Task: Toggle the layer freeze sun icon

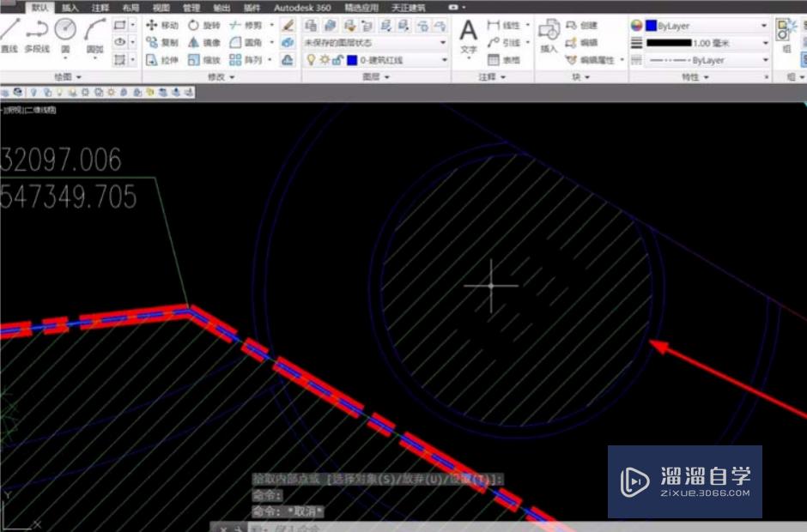Action: (325, 60)
